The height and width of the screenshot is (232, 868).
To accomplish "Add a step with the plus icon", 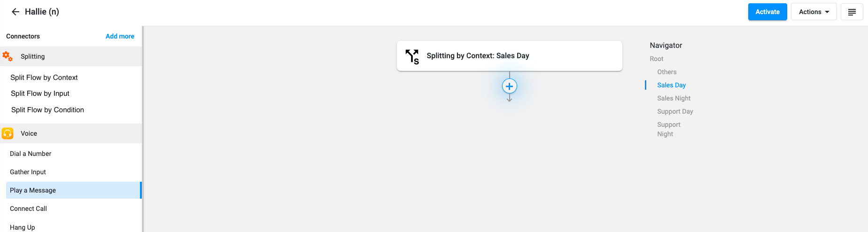I will [x=510, y=86].
